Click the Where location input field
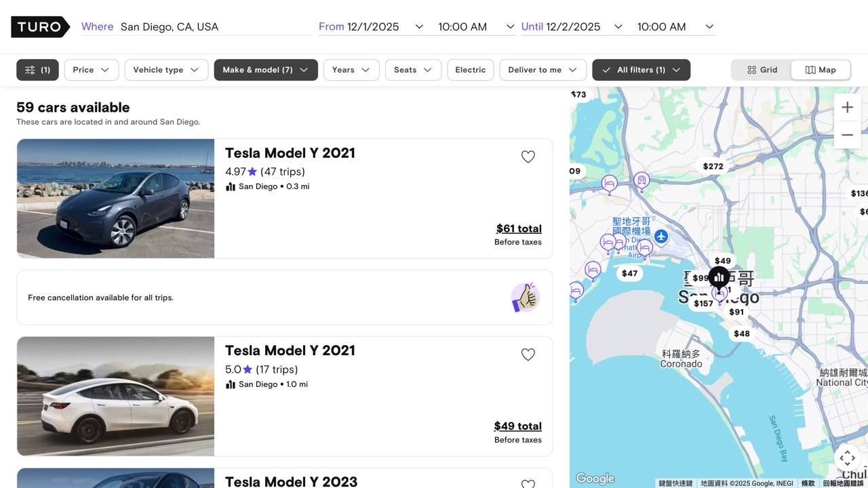The image size is (868, 488). 214,27
